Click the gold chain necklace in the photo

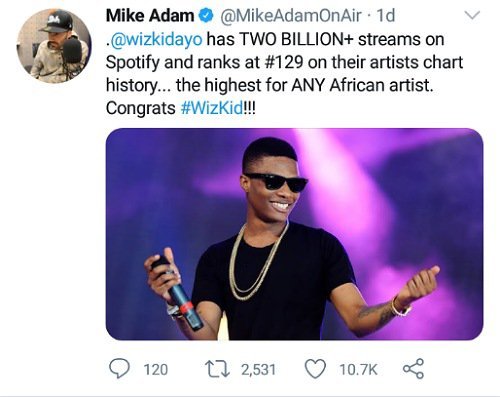pyautogui.click(x=257, y=261)
